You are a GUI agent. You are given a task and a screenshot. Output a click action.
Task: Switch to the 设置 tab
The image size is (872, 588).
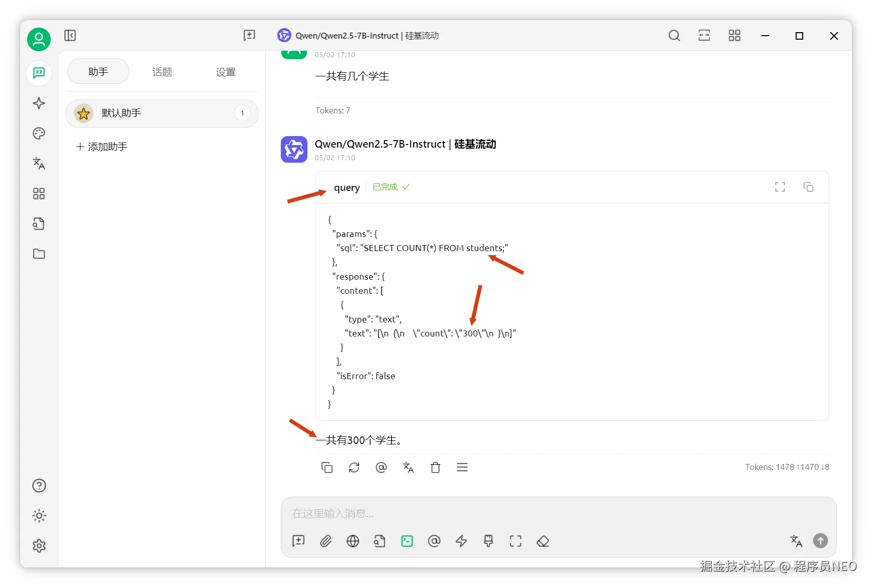click(226, 72)
